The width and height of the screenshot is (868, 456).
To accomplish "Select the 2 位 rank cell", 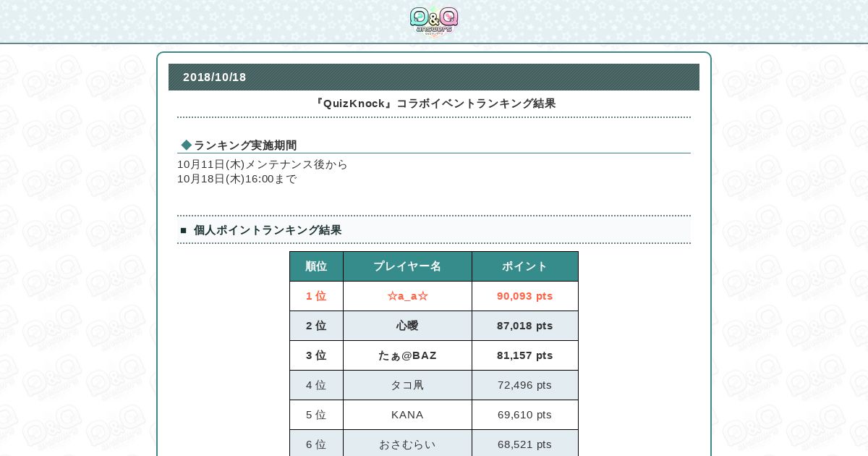I will pos(316,326).
